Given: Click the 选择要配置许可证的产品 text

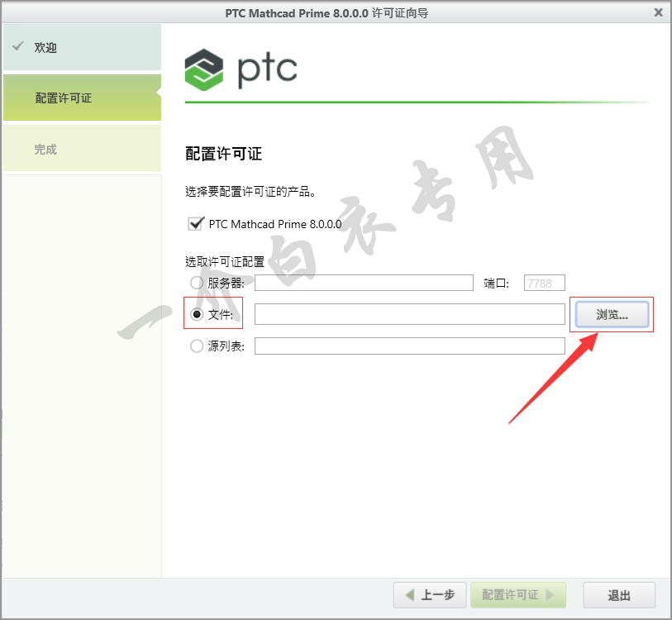Looking at the screenshot, I should [x=250, y=192].
